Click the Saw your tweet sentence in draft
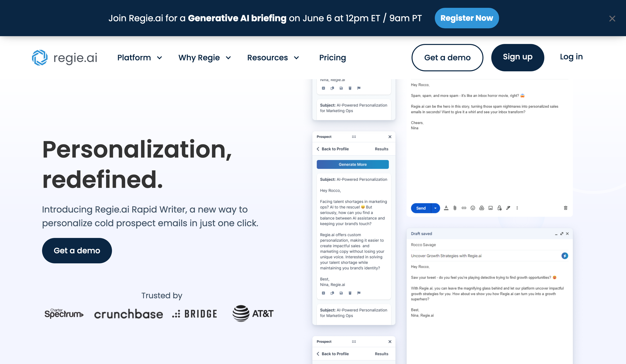The width and height of the screenshot is (626, 364). 483,278
